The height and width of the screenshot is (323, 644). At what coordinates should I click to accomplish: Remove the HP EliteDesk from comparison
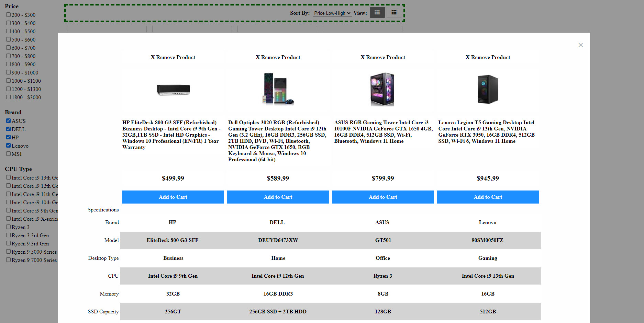pos(173,57)
